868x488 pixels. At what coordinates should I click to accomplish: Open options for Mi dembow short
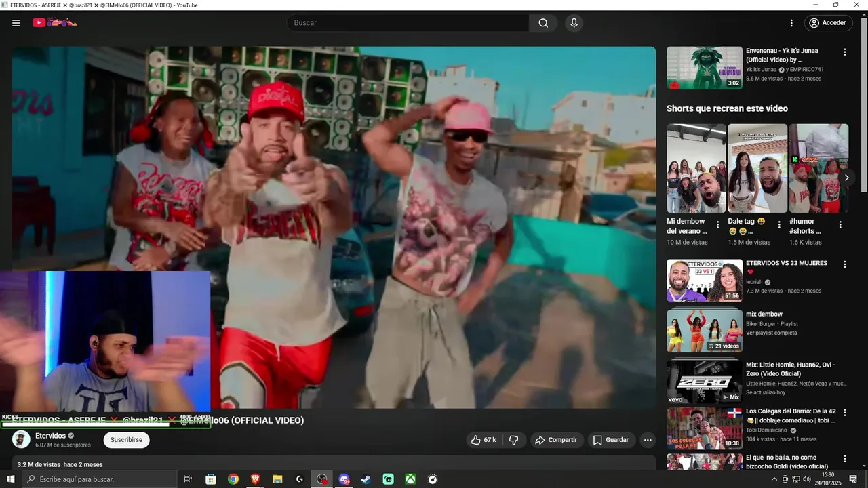pyautogui.click(x=718, y=225)
